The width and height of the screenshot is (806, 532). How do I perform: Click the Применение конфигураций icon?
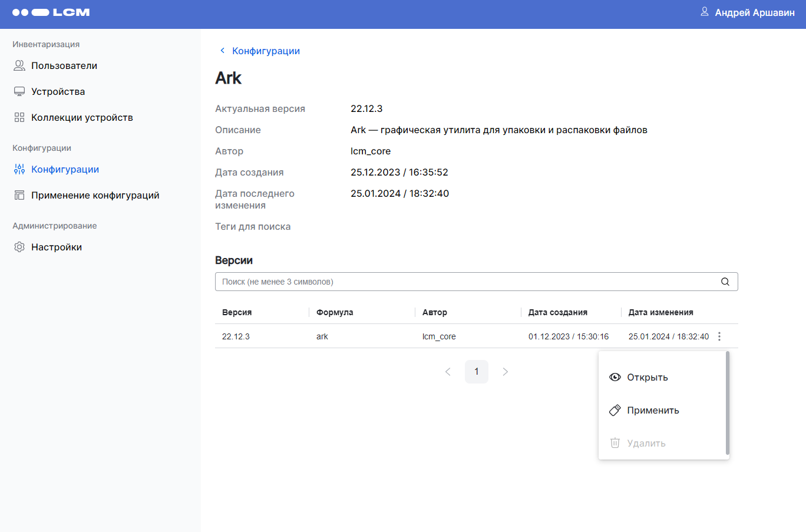click(x=19, y=195)
